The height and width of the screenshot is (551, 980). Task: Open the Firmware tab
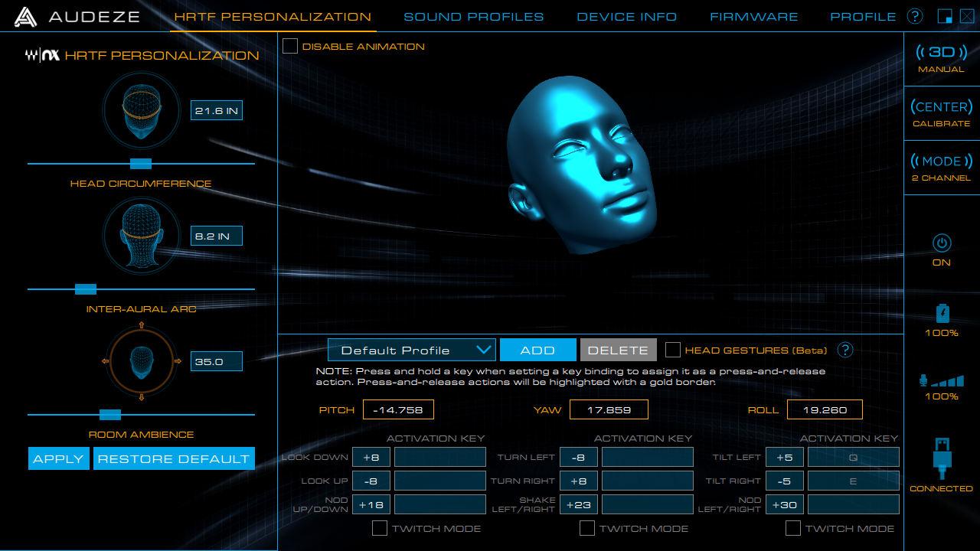[754, 16]
